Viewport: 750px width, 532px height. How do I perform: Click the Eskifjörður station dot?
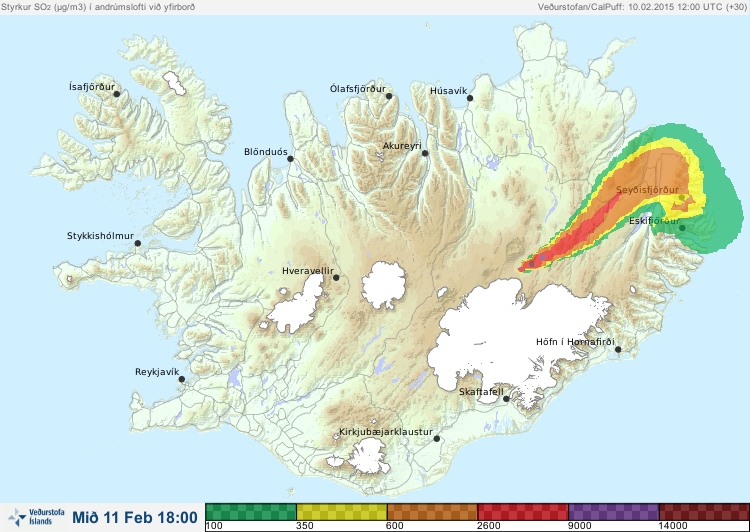tap(682, 228)
